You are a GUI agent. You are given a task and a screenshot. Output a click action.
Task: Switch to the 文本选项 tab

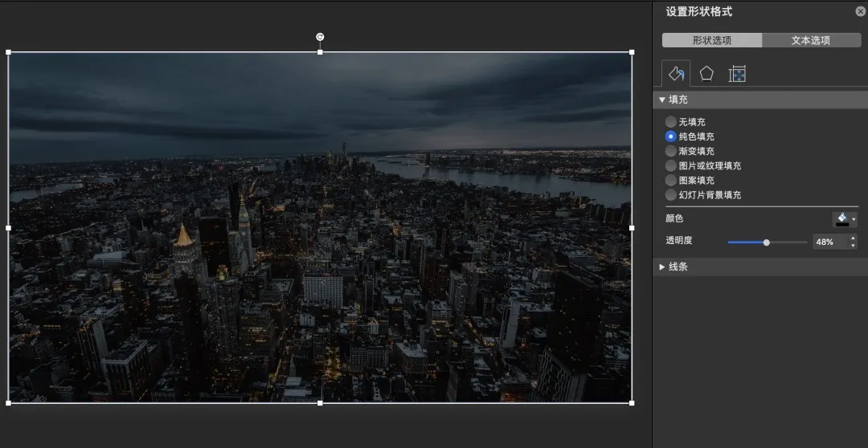click(810, 40)
